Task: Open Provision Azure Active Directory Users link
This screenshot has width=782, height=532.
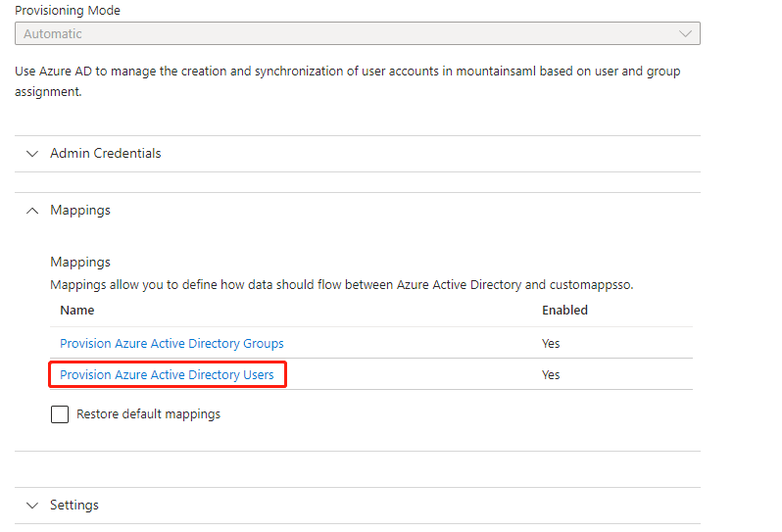Action: tap(167, 375)
